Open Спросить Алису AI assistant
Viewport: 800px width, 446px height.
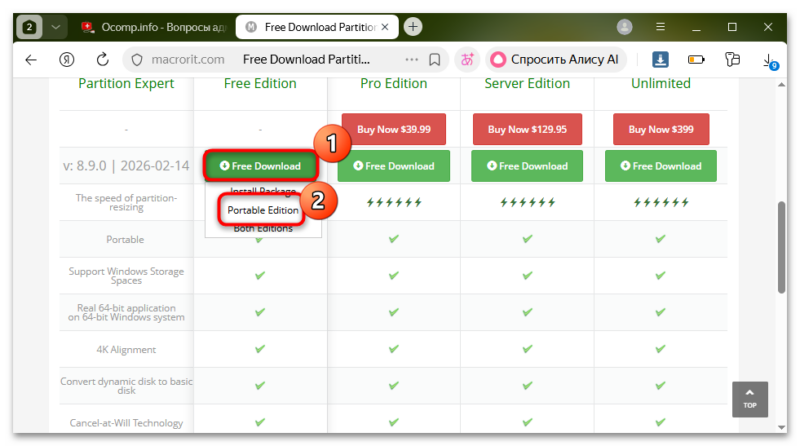555,60
